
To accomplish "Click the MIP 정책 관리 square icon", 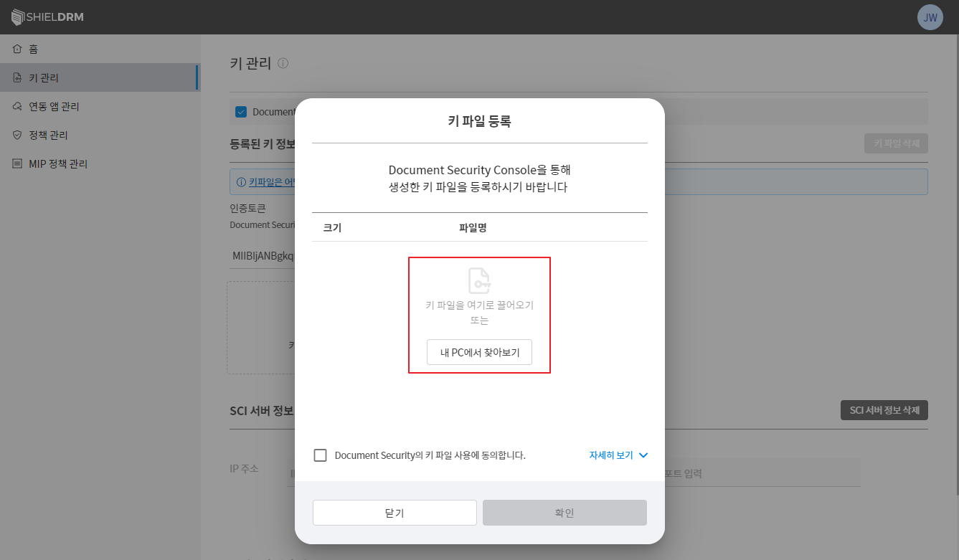I will [x=17, y=163].
